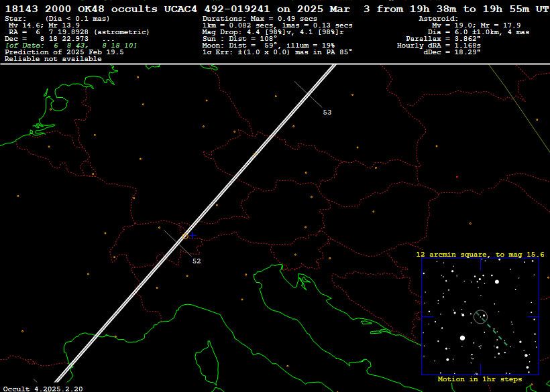Select 'Durations: Max = 0.49 secs' line
Viewport: 550px width, 392px height.
[260, 19]
